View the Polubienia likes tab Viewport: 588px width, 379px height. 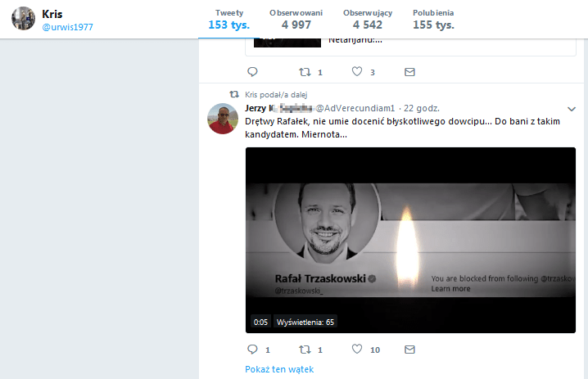tap(433, 19)
